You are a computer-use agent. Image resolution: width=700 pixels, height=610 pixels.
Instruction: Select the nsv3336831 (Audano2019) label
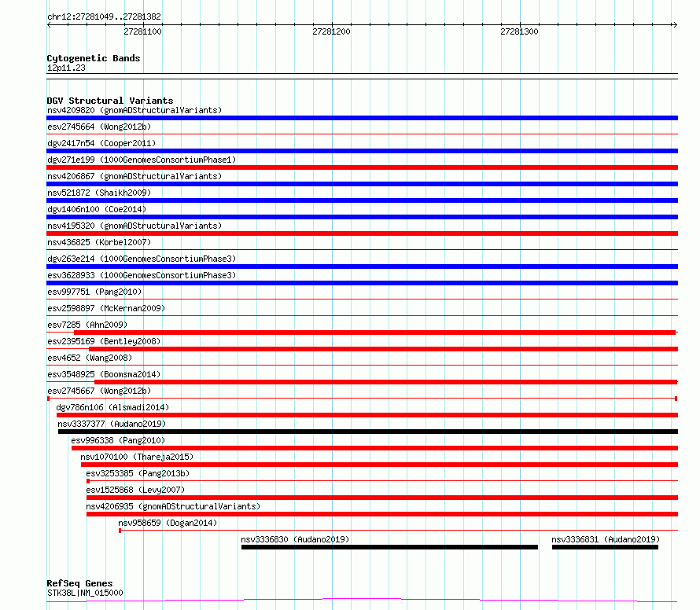(606, 539)
